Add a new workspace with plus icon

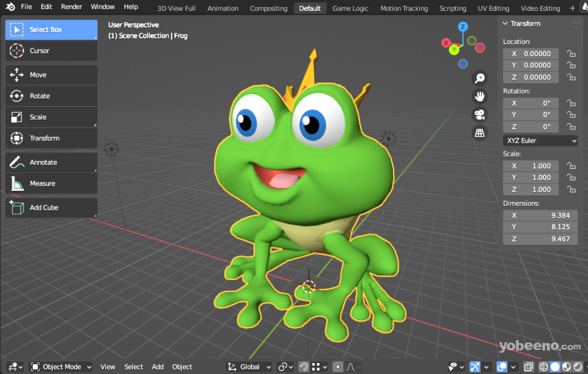pyautogui.click(x=572, y=8)
